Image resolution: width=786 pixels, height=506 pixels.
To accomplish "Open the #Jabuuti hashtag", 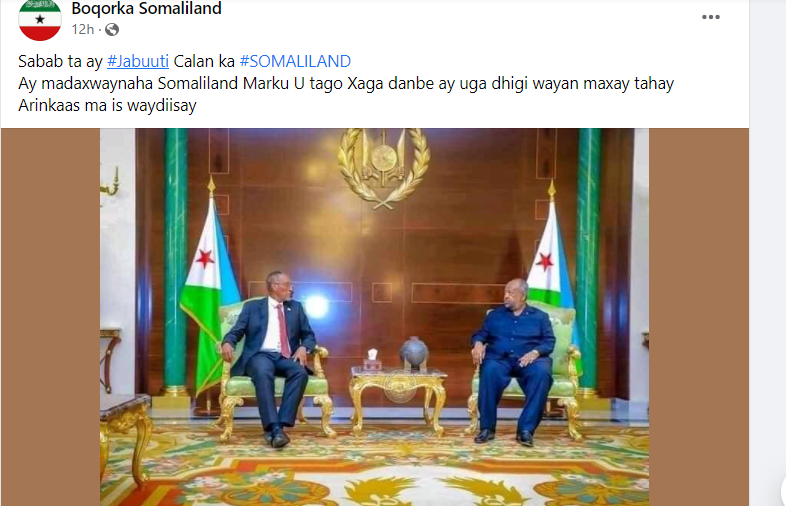I will click(x=138, y=61).
